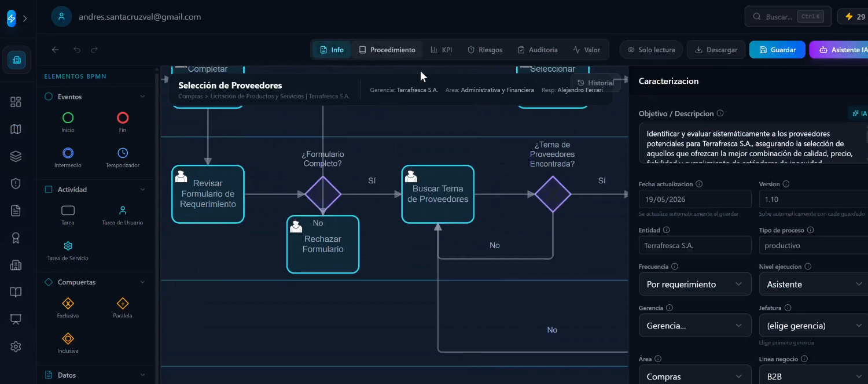Open the active building icon in the sidebar

pos(16,60)
